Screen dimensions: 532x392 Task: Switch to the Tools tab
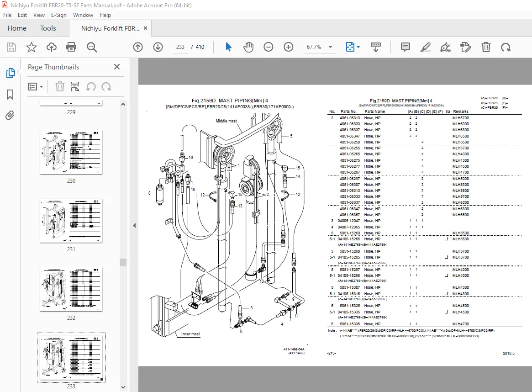(x=48, y=28)
